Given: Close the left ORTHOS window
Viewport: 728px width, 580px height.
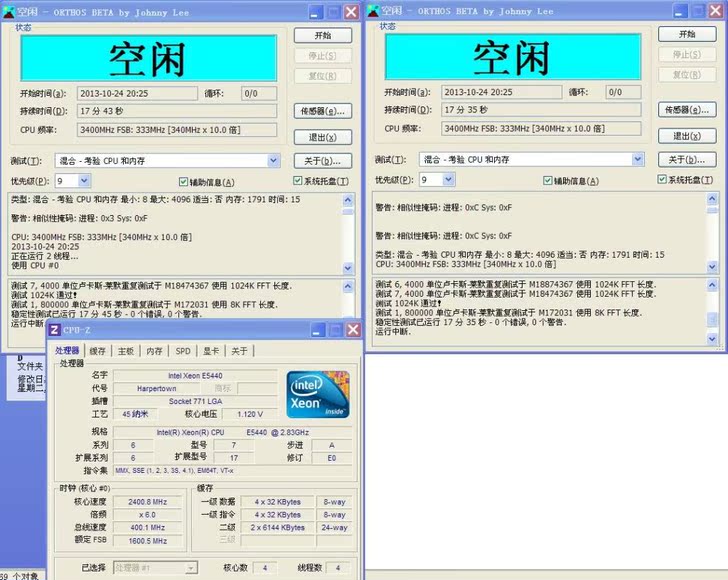Looking at the screenshot, I should (x=351, y=12).
